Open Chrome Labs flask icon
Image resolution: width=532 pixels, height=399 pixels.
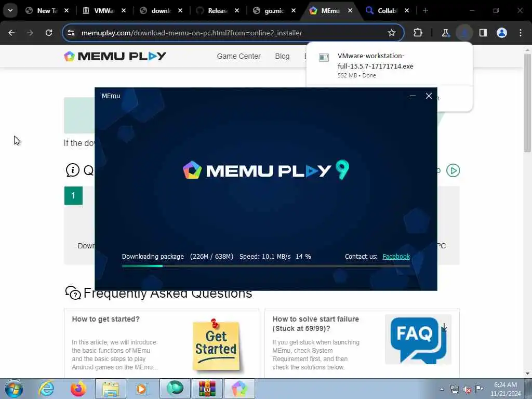[445, 33]
